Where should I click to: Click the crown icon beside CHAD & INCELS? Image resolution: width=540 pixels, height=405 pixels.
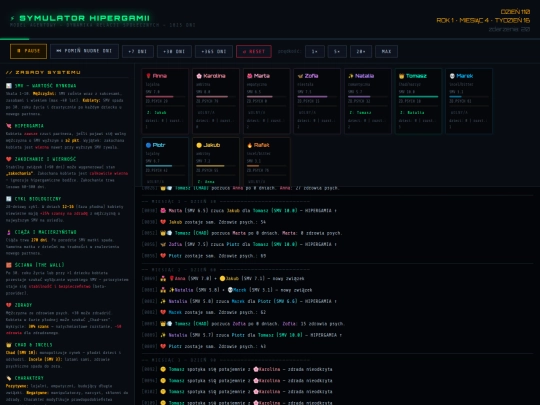(x=9, y=345)
